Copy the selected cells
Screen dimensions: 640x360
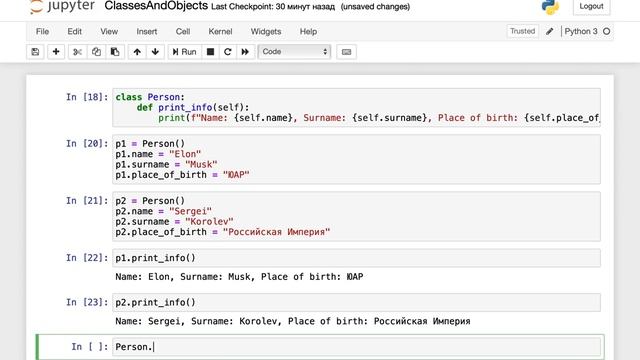tap(96, 52)
